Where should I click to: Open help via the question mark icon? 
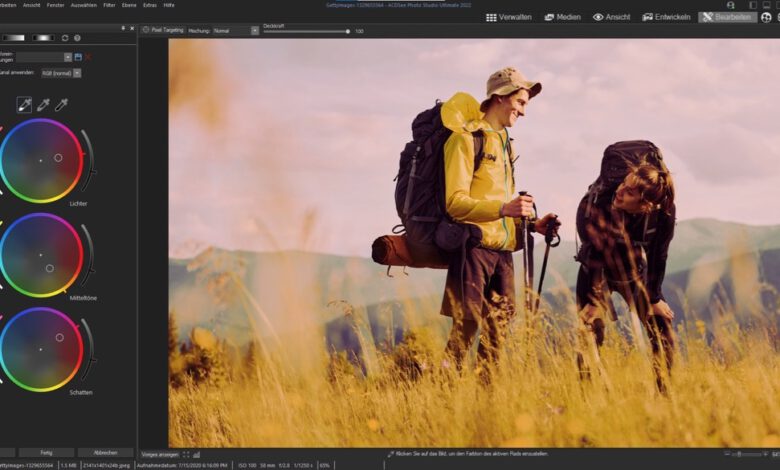pos(77,38)
